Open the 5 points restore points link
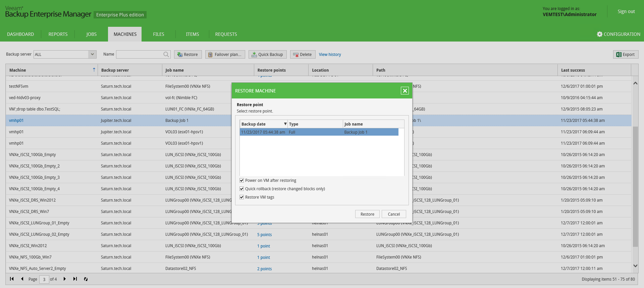The image size is (644, 288). [x=264, y=235]
